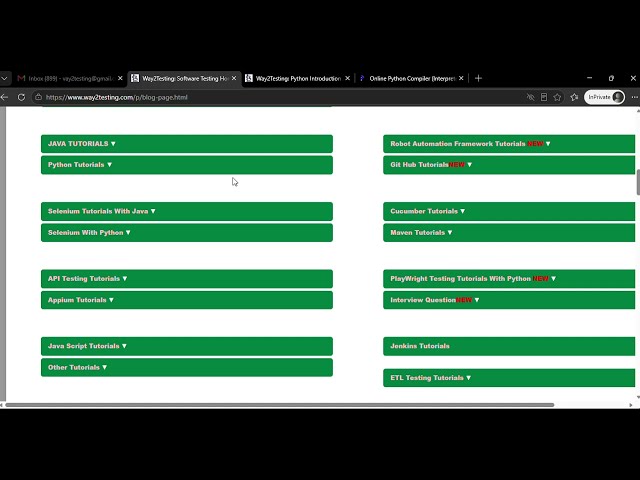640x480 pixels.
Task: Open the favorites list icon
Action: (574, 97)
